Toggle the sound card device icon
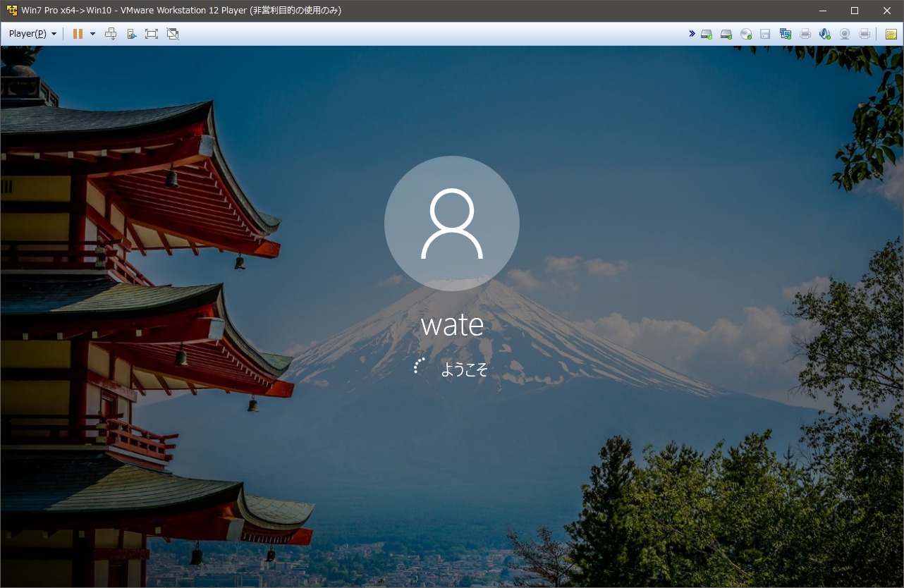Image resolution: width=904 pixels, height=588 pixels. (x=824, y=34)
